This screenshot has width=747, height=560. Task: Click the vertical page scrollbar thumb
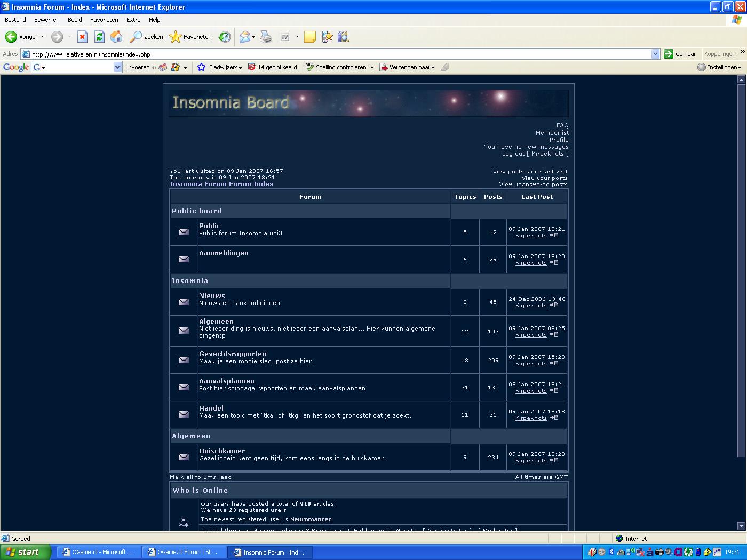741,267
